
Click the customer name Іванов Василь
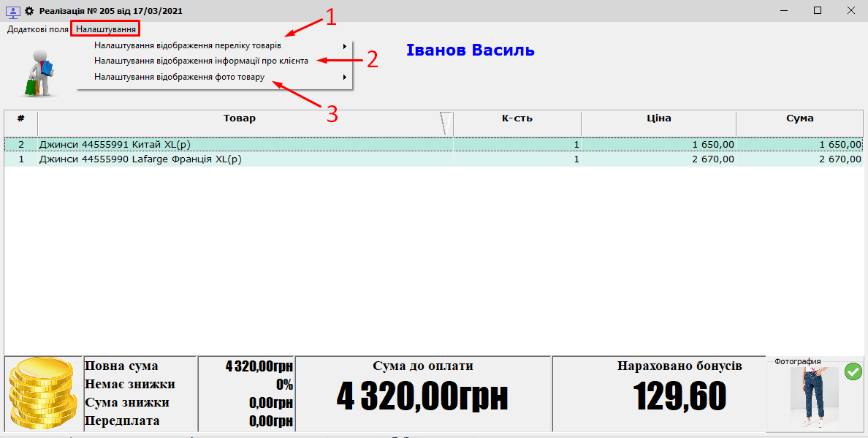point(470,50)
